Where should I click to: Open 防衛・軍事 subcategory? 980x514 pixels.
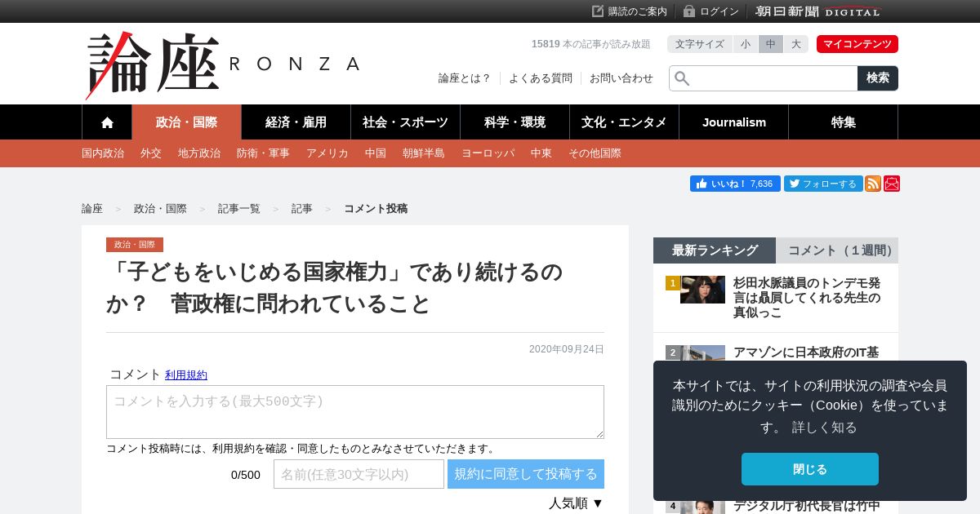click(x=263, y=153)
